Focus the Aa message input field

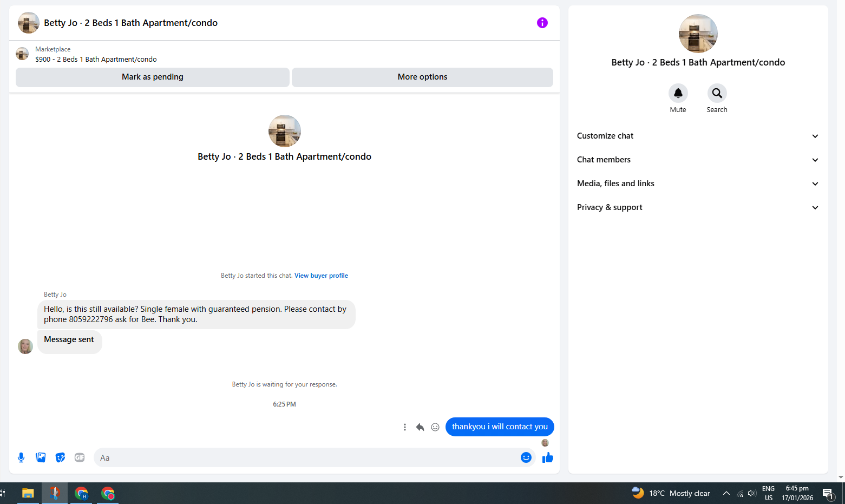click(x=306, y=457)
